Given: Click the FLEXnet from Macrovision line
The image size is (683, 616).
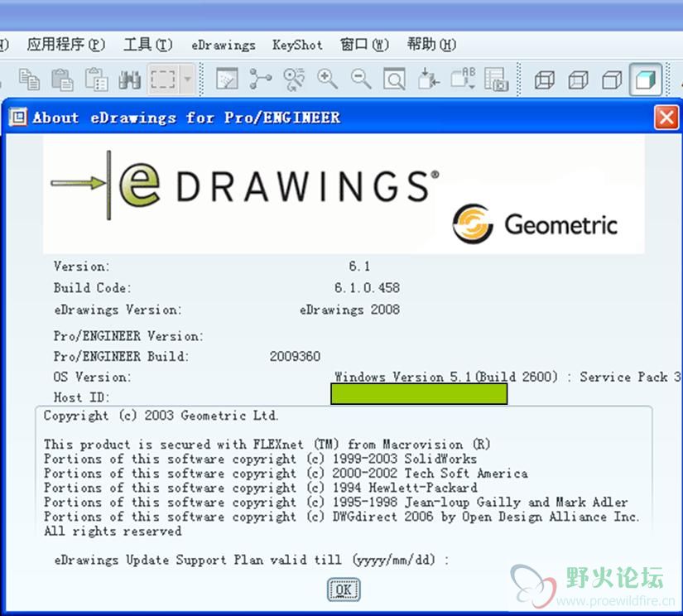Looking at the screenshot, I should click(x=267, y=445).
